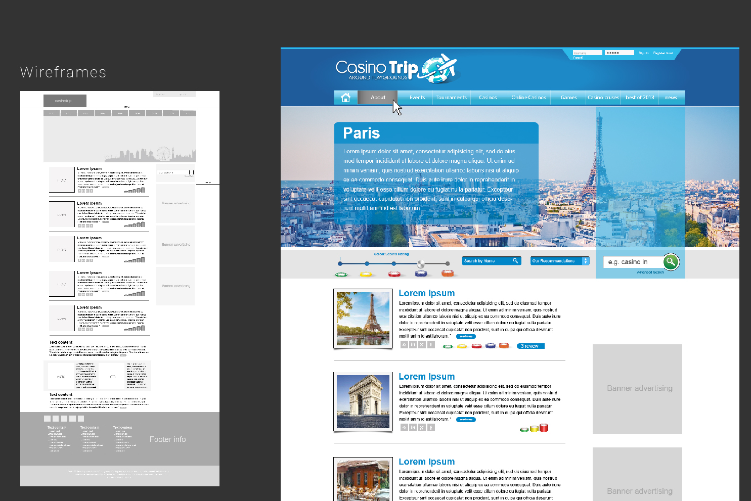Click the Home icon in the navigation bar

(x=345, y=97)
